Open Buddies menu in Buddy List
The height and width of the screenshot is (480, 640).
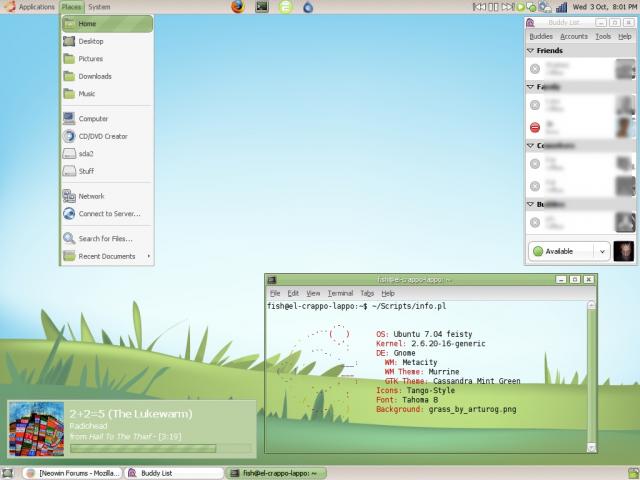tap(541, 36)
